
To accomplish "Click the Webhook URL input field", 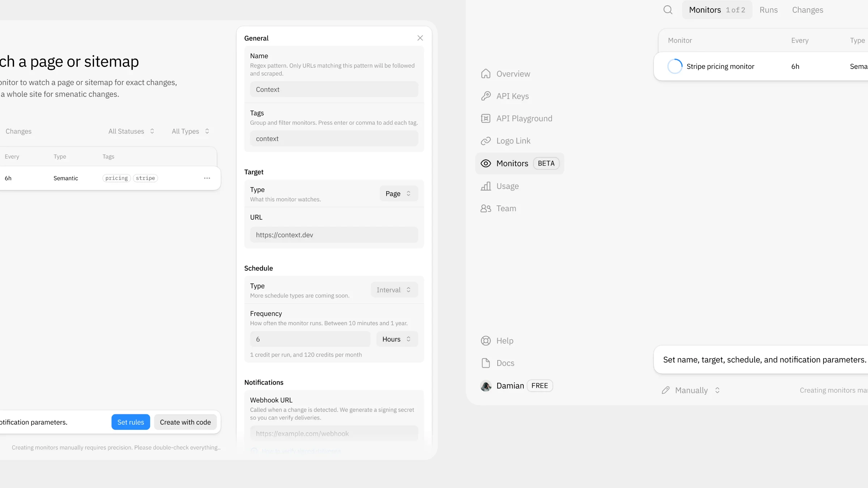I will tap(334, 433).
